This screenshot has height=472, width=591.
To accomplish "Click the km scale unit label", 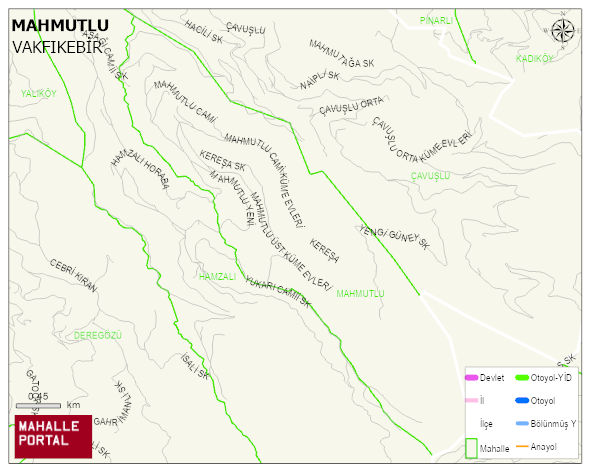I will [x=73, y=405].
